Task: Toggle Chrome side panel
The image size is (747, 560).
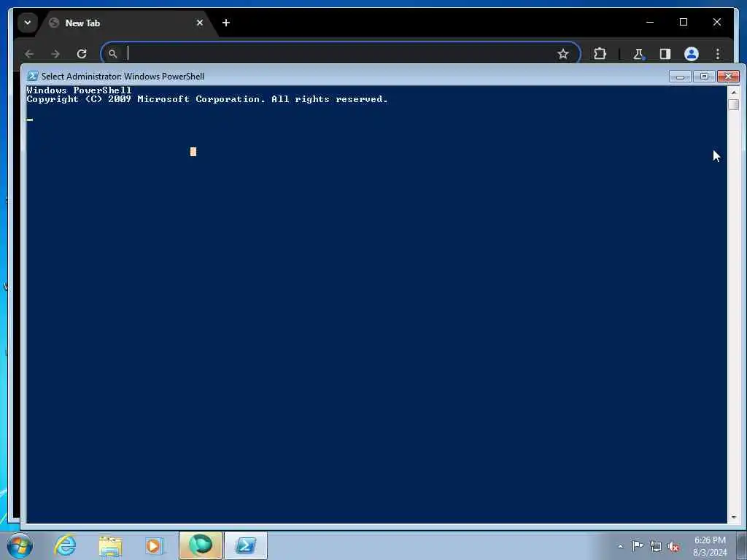Action: coord(665,54)
